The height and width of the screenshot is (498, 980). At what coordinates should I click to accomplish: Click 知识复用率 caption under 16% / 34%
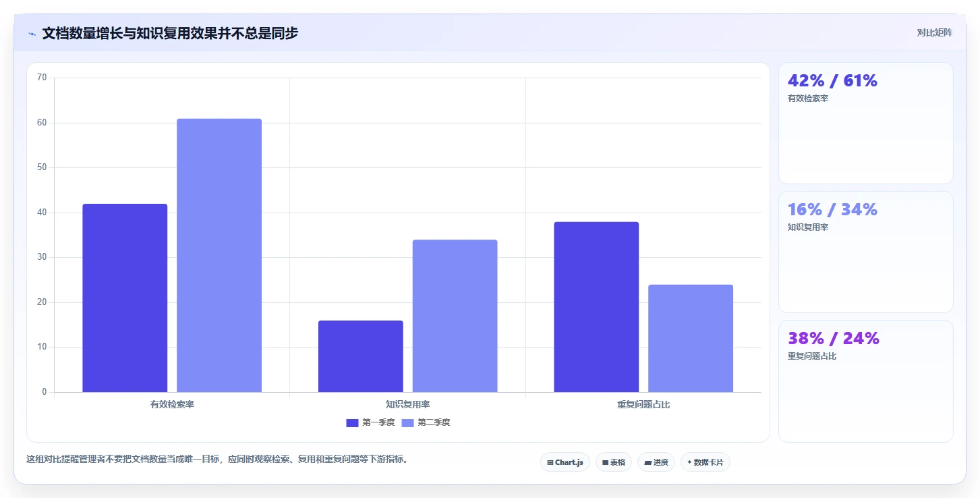click(x=808, y=227)
